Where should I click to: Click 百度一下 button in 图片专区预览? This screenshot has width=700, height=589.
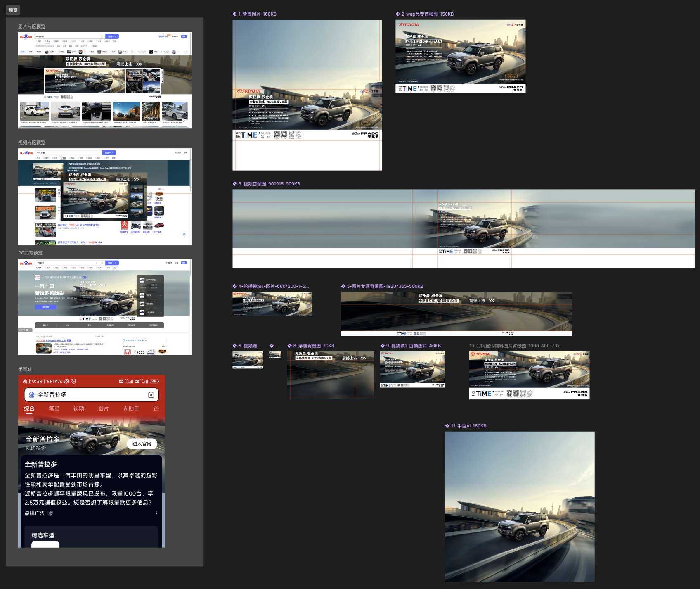pos(112,36)
